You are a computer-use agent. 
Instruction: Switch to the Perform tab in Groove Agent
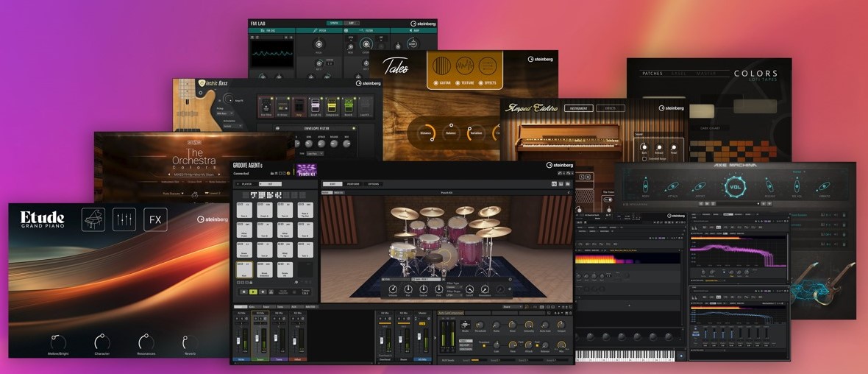point(353,183)
